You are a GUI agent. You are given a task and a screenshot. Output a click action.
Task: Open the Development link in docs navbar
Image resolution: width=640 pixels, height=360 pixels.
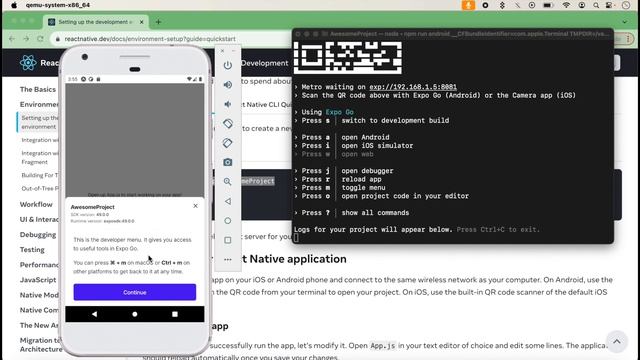coord(264,63)
